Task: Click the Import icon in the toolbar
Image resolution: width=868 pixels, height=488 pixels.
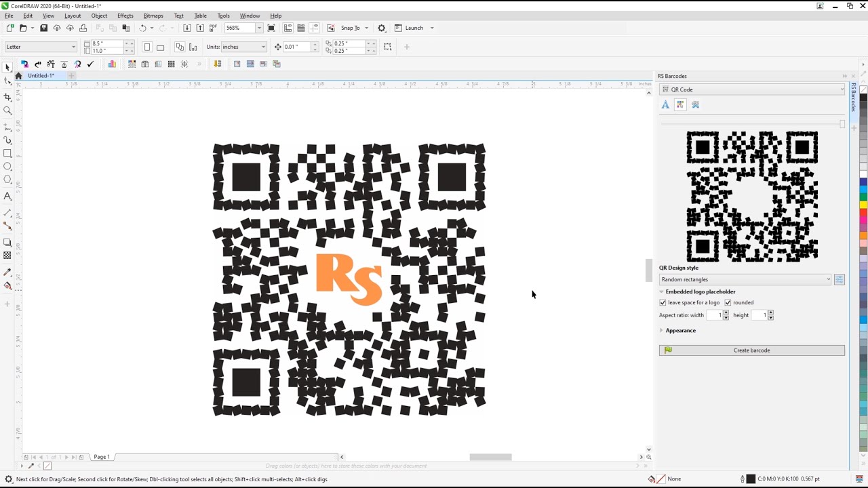Action: tap(187, 28)
